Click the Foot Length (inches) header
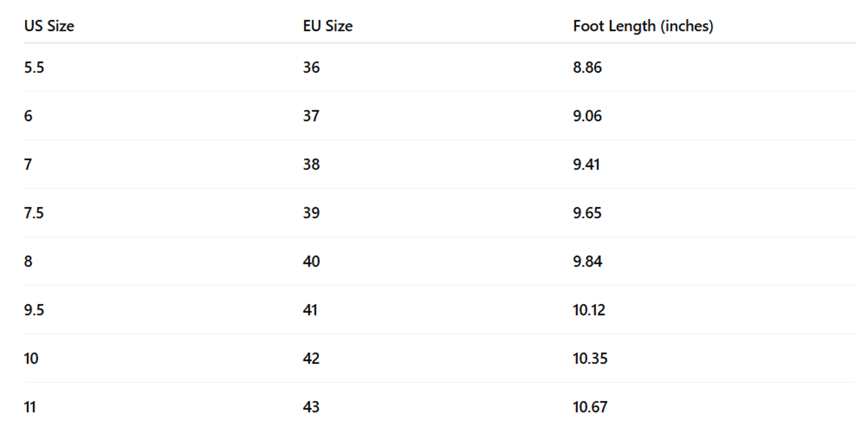This screenshot has height=434, width=868. pyautogui.click(x=643, y=26)
